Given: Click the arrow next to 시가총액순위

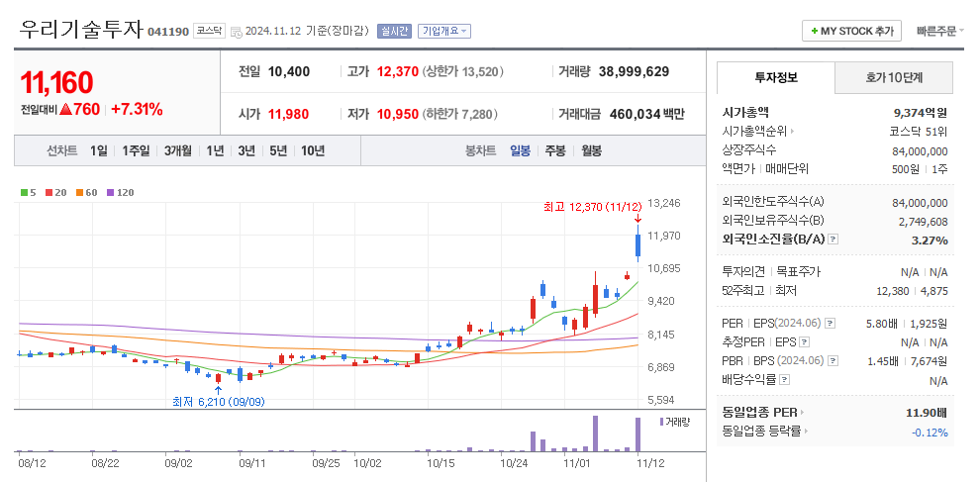Looking at the screenshot, I should pos(793,132).
